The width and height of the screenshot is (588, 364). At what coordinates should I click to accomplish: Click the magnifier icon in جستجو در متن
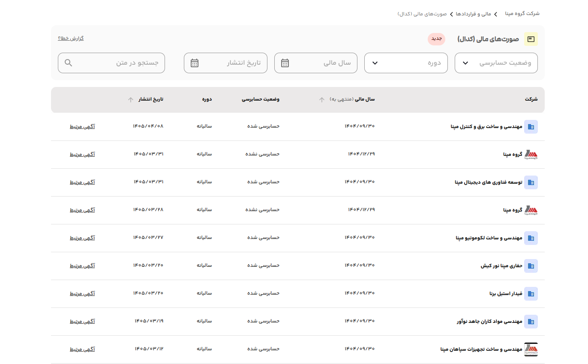pos(69,63)
